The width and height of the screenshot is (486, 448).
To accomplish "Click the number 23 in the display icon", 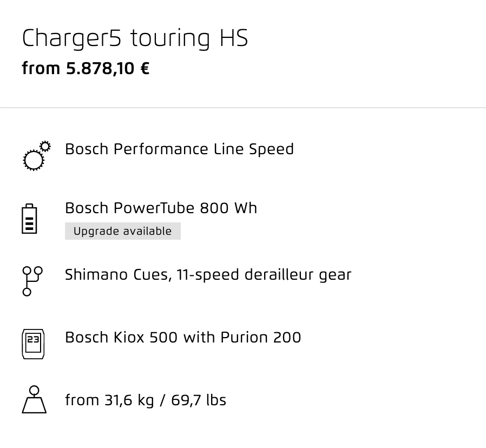I will [33, 339].
